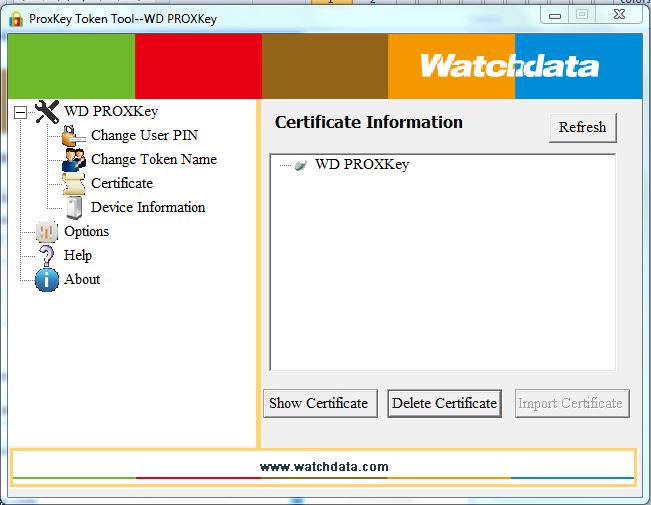Click the Change User PIN lock icon
The height and width of the screenshot is (505, 651).
click(73, 136)
